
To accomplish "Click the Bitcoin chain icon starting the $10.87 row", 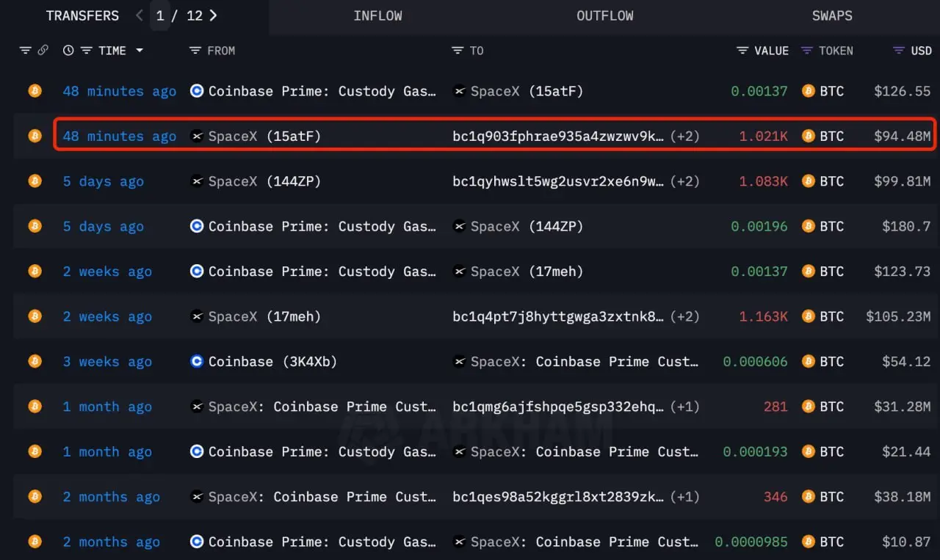I will click(x=35, y=542).
